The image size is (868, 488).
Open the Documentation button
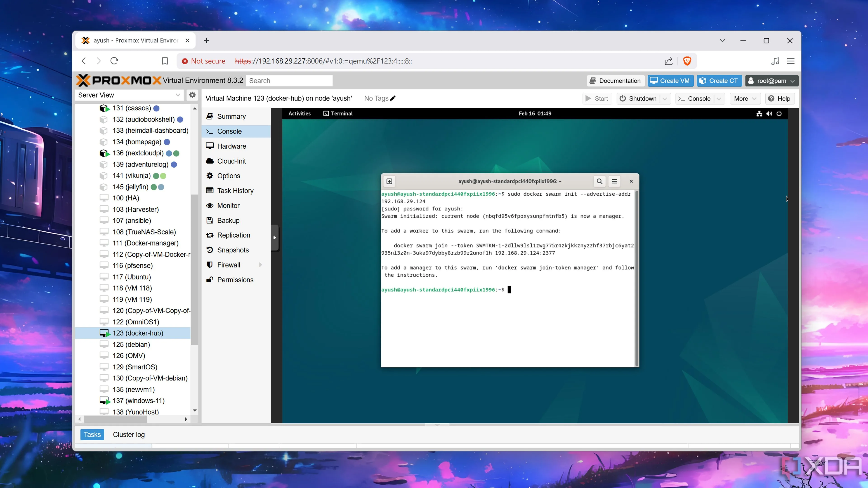(x=615, y=81)
